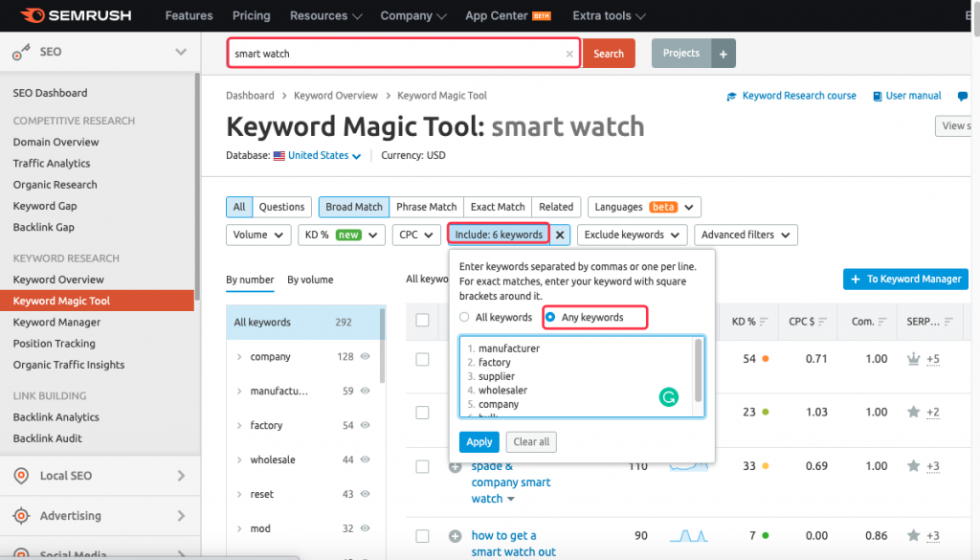Switch to the By volume tab
This screenshot has height=560, width=980.
[x=310, y=280]
